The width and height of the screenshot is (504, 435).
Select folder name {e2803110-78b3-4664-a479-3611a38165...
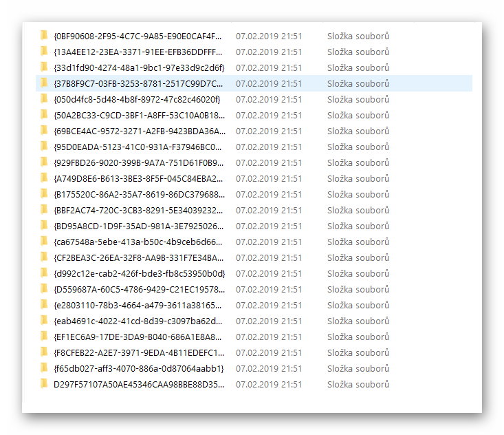(x=138, y=306)
